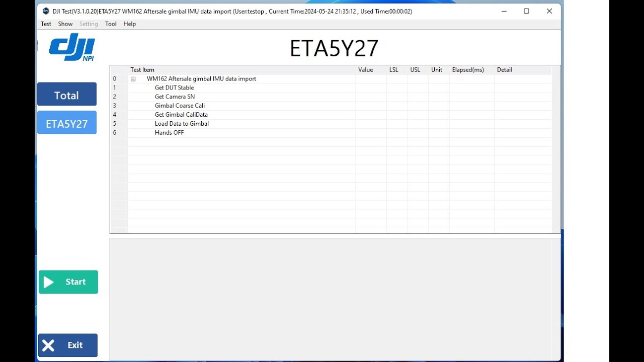Click the Unit column header
Viewport: 644px width, 362px height.
click(x=439, y=70)
